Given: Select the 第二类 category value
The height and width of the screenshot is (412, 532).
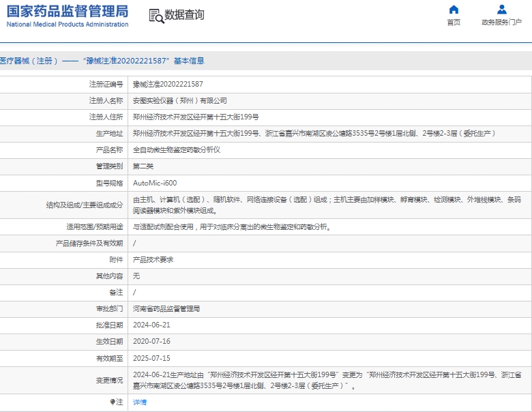Looking at the screenshot, I should pos(143,166).
